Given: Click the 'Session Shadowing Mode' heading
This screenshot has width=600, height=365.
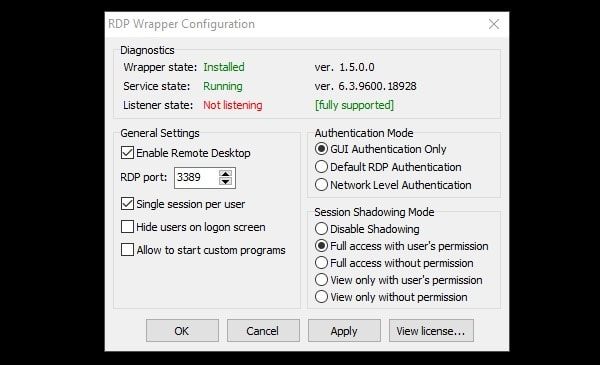Looking at the screenshot, I should point(374,212).
